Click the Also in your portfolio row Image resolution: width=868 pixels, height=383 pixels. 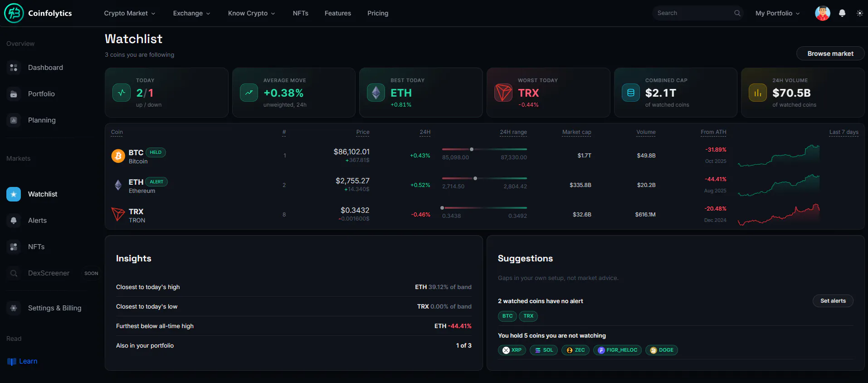294,346
